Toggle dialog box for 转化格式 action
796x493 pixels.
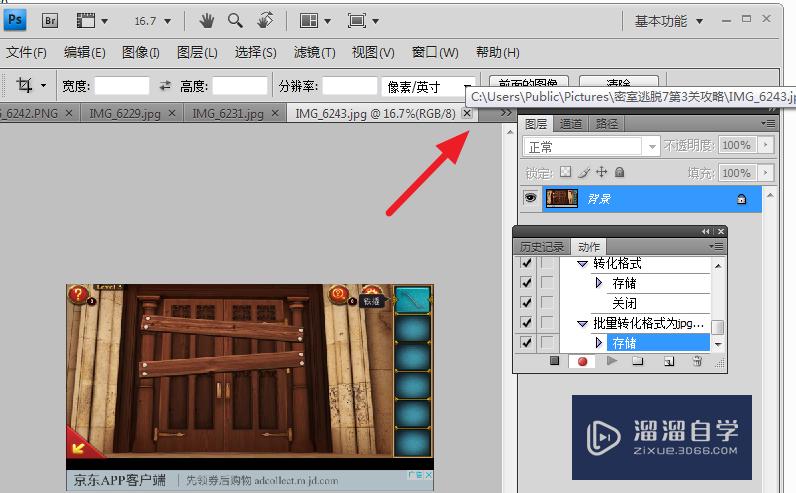tap(547, 262)
